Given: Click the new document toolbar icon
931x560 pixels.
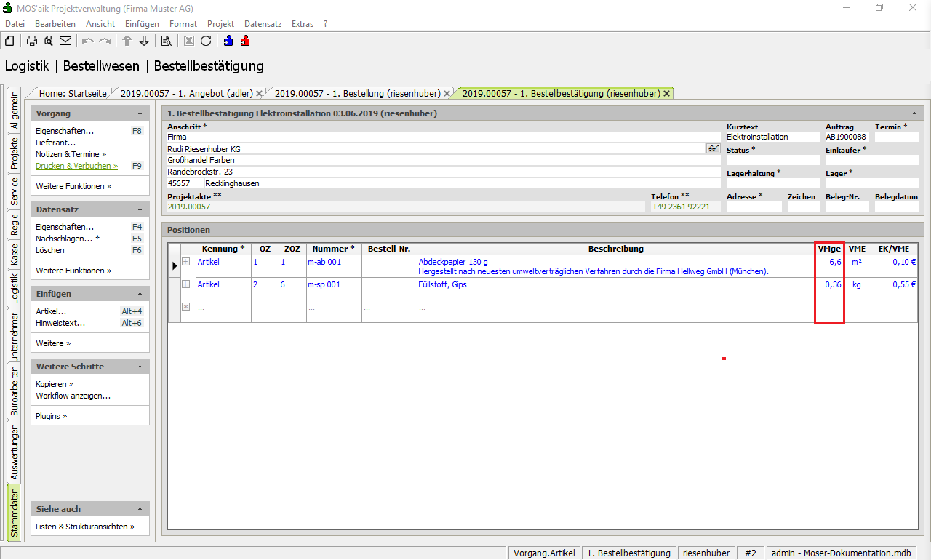Looking at the screenshot, I should 9,41.
